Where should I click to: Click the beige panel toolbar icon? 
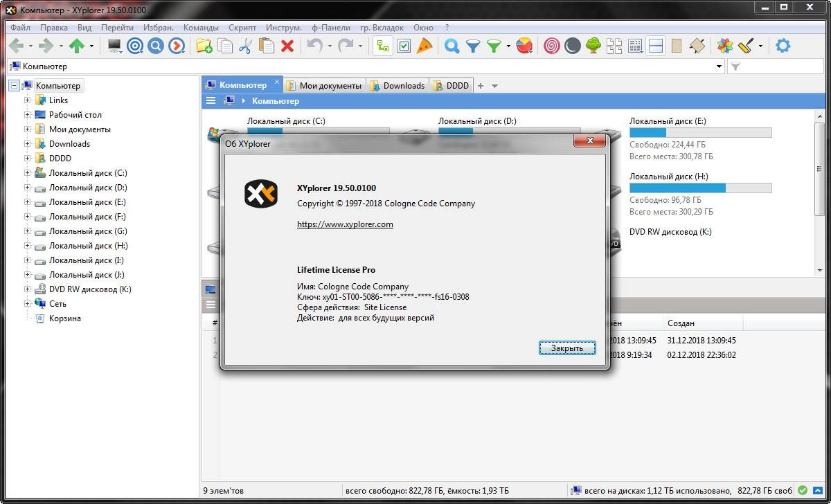pos(677,46)
